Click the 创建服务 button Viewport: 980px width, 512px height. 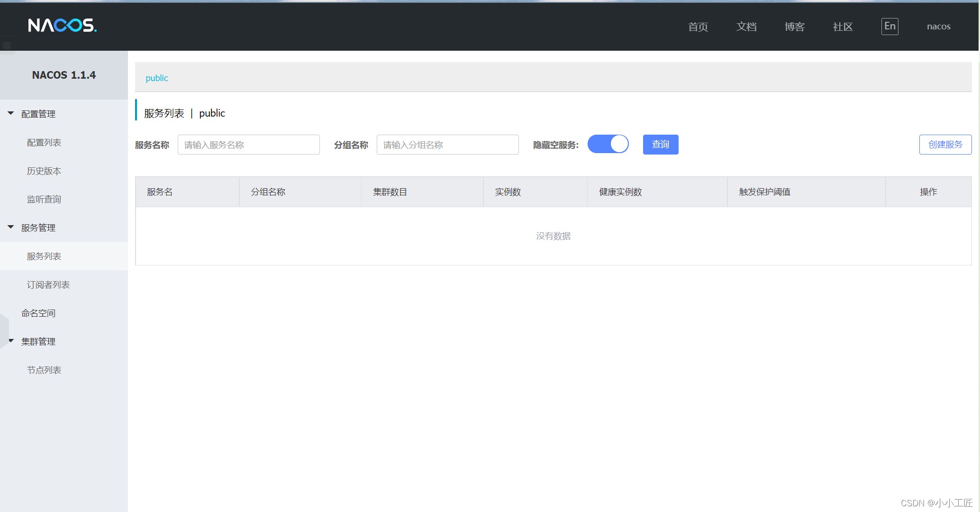tap(945, 145)
